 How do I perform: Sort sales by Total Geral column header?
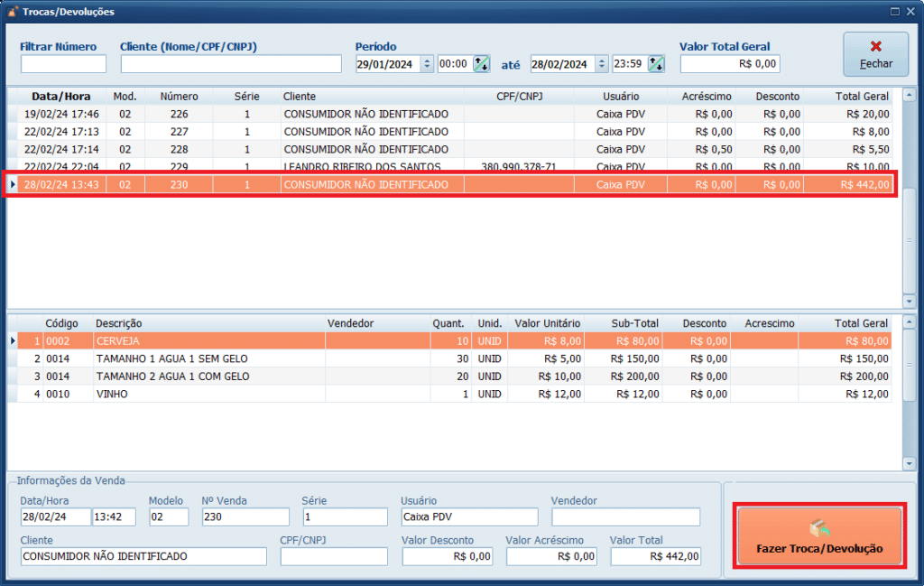click(x=862, y=96)
